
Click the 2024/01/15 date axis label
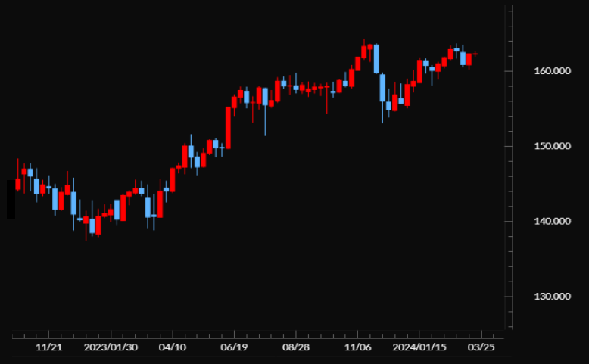pyautogui.click(x=419, y=347)
